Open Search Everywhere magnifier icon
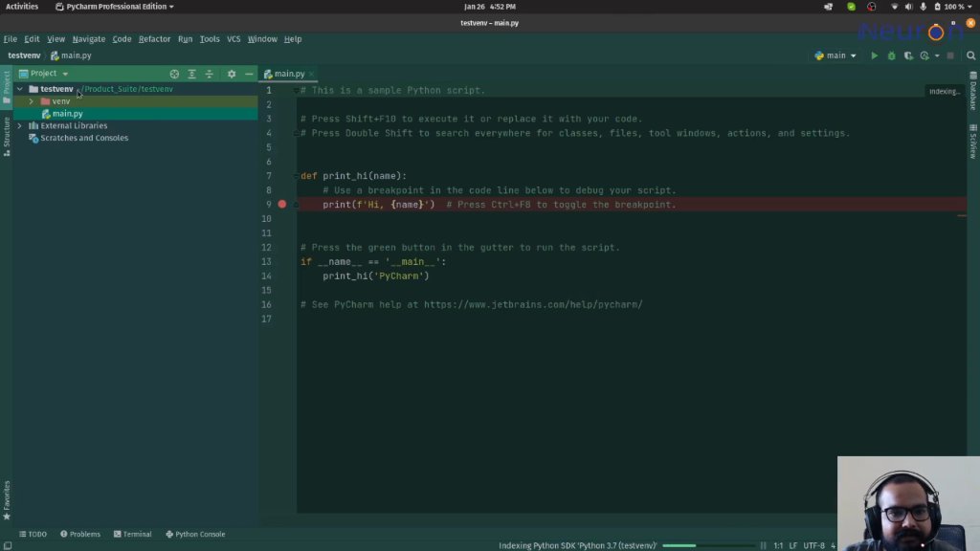 pyautogui.click(x=970, y=55)
